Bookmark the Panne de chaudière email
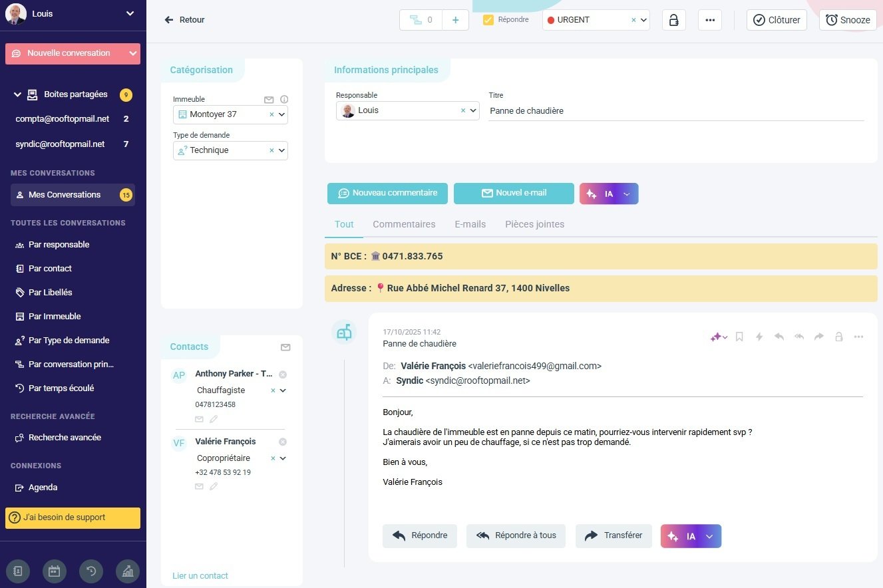 [x=739, y=337]
